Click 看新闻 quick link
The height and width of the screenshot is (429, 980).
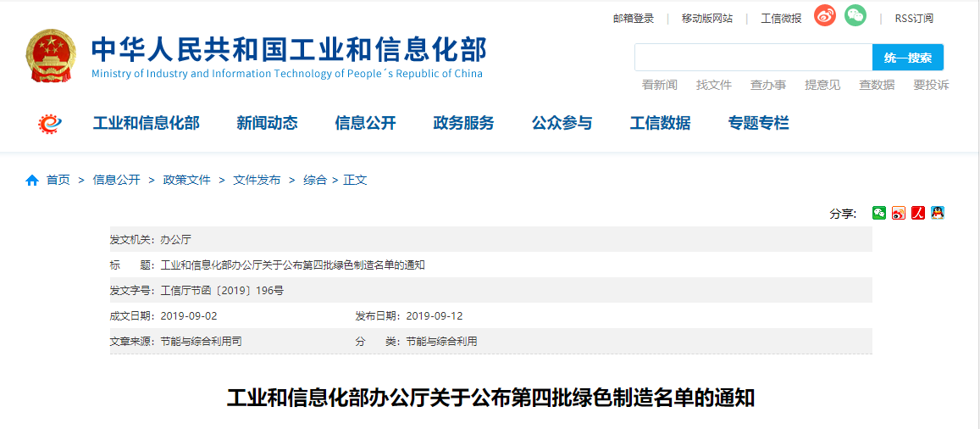[659, 85]
